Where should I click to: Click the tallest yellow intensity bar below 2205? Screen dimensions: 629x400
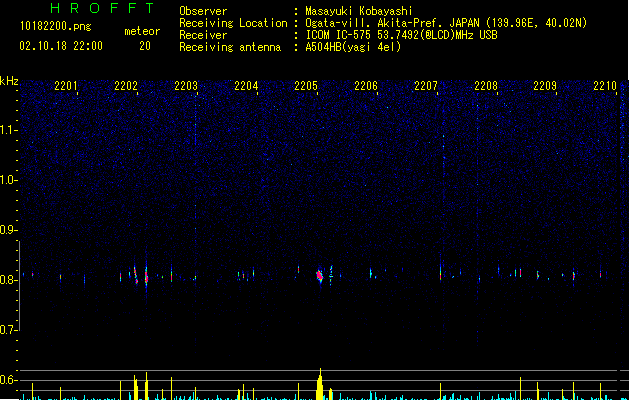[x=320, y=384]
